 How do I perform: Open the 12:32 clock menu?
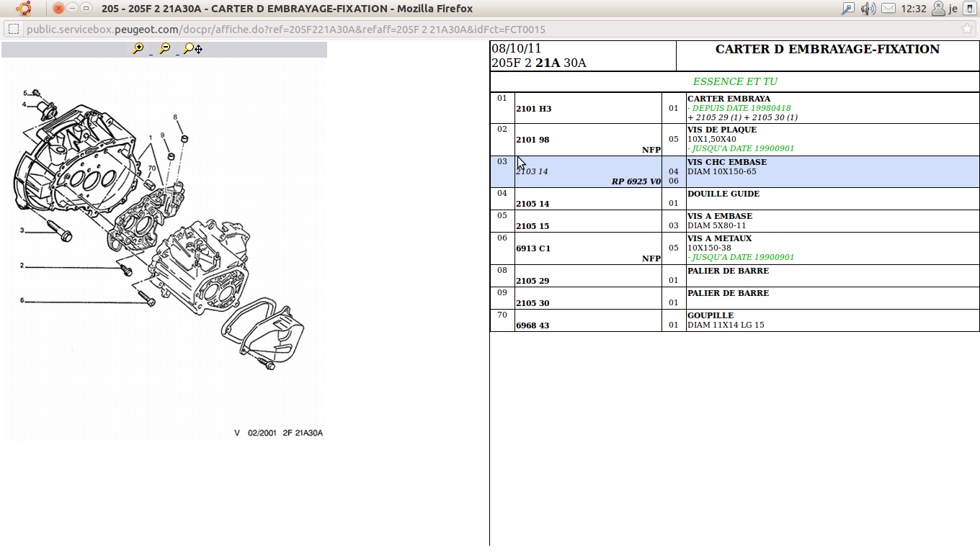tap(913, 9)
